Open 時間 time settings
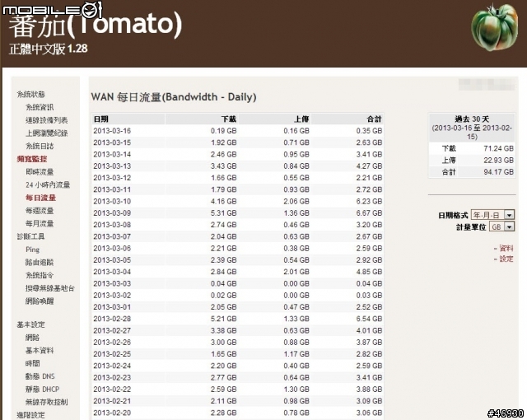The image size is (527, 420). pyautogui.click(x=32, y=363)
